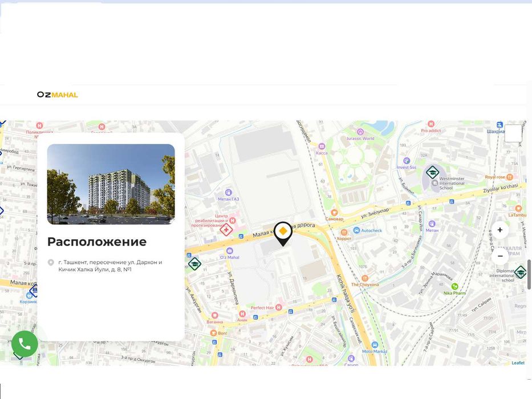Click the Pro addict icon
This screenshot has height=399, width=532.
tap(431, 124)
